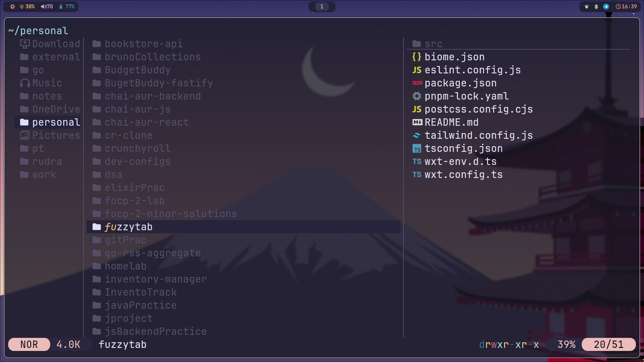This screenshot has width=644, height=362.
Task: Click the Markdown icon next to README.md
Action: tap(417, 122)
